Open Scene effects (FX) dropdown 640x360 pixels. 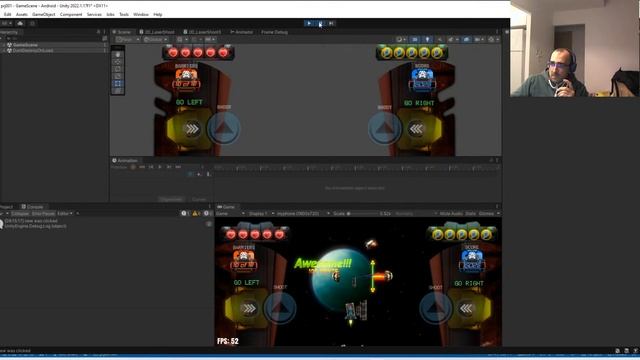[x=453, y=40]
